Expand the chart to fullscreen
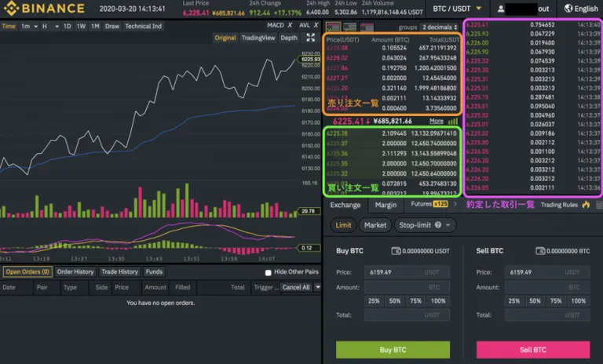The width and height of the screenshot is (603, 364). coord(311,38)
